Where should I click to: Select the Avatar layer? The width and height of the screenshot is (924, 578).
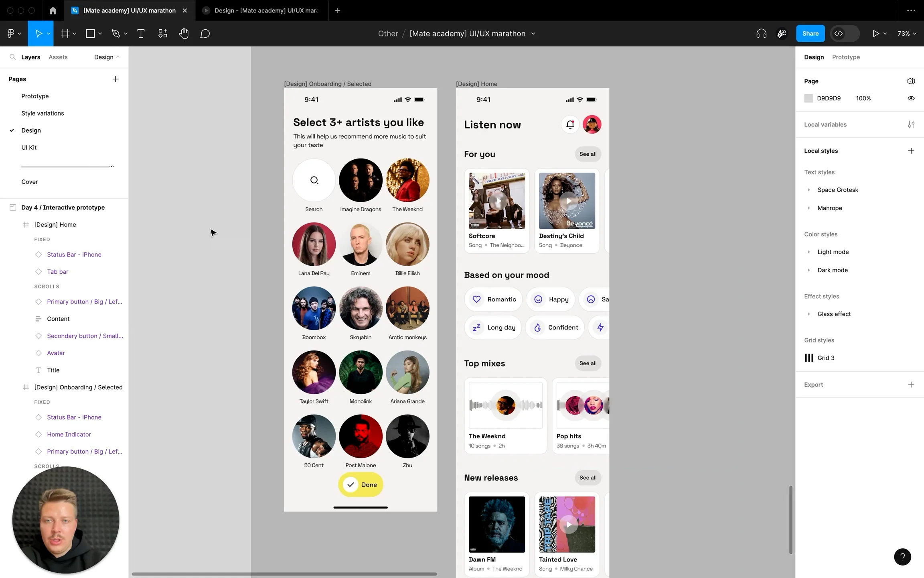point(56,353)
